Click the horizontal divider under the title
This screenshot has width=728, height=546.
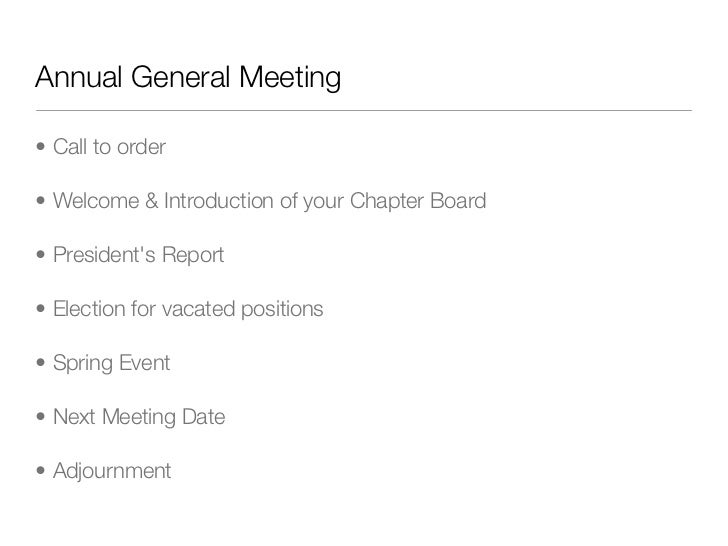364,110
